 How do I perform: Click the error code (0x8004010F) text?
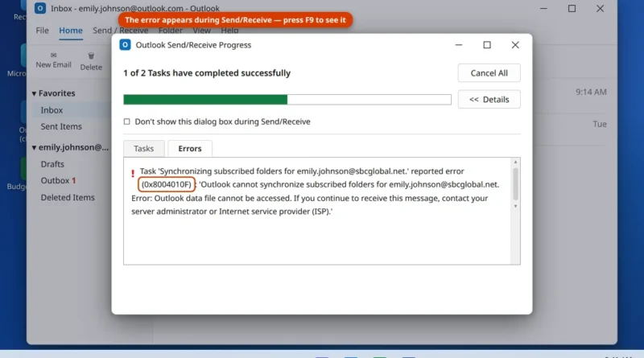[x=167, y=184]
